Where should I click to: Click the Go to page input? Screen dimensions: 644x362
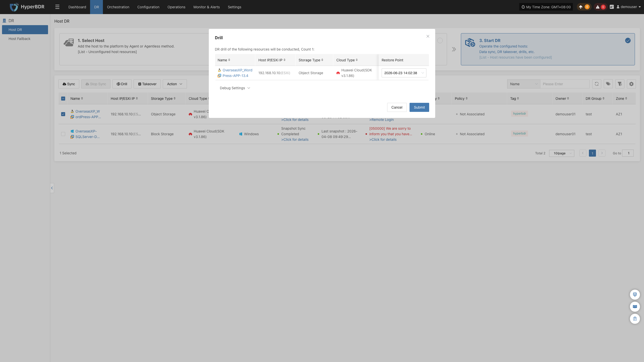pyautogui.click(x=628, y=153)
